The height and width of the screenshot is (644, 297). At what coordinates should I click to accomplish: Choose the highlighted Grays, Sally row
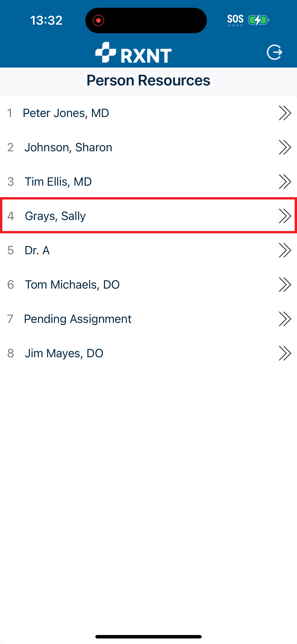tap(148, 216)
